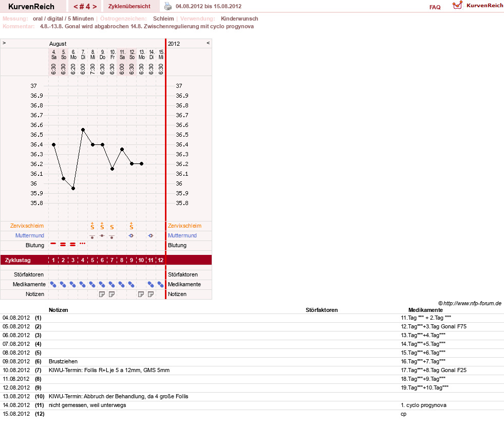Click the 'Störfaktoren' column header in the table

click(322, 310)
